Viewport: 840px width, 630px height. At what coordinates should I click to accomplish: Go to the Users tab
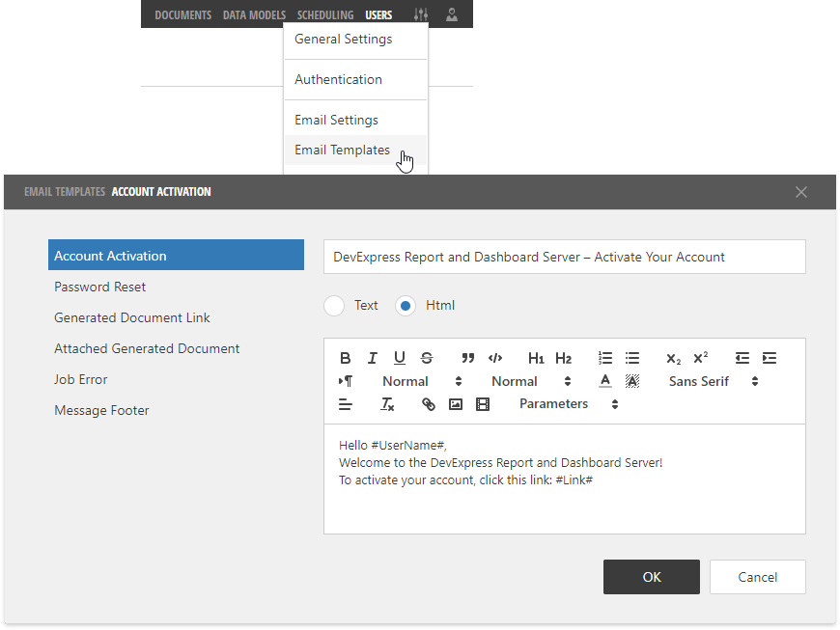click(x=378, y=15)
